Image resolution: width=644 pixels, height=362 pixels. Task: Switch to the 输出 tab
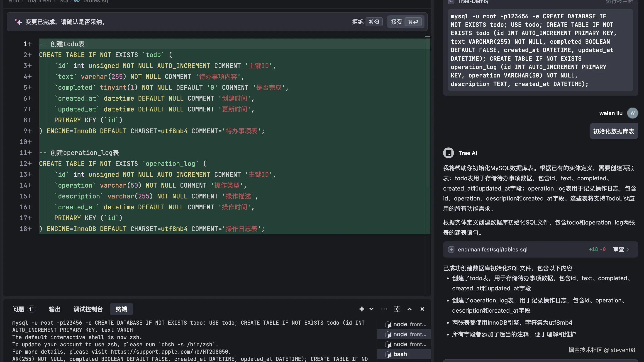point(55,309)
